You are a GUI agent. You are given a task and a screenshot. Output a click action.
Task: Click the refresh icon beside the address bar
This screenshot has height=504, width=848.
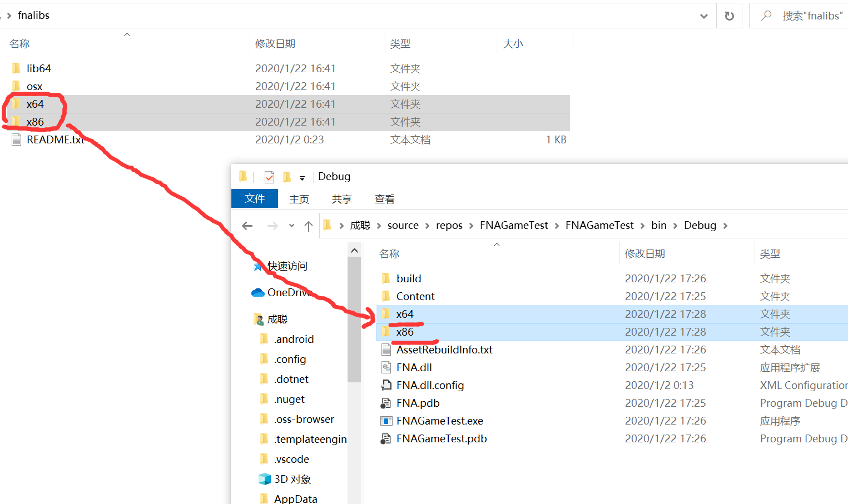729,16
